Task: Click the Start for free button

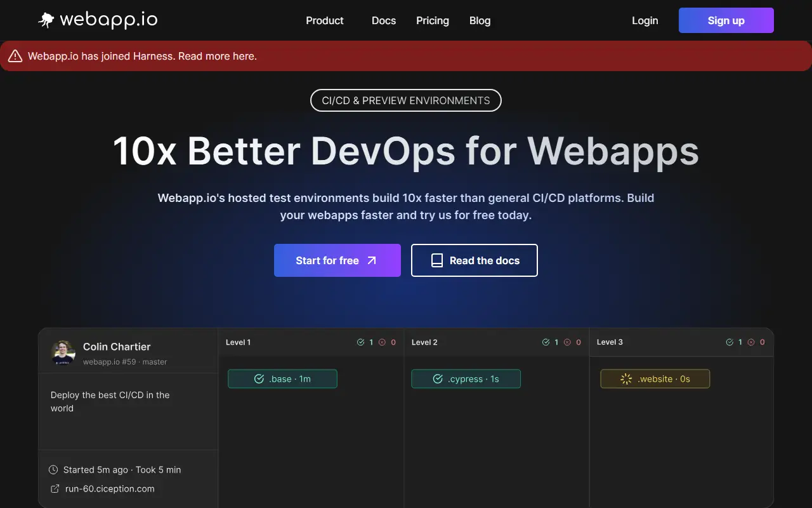Action: [x=337, y=260]
